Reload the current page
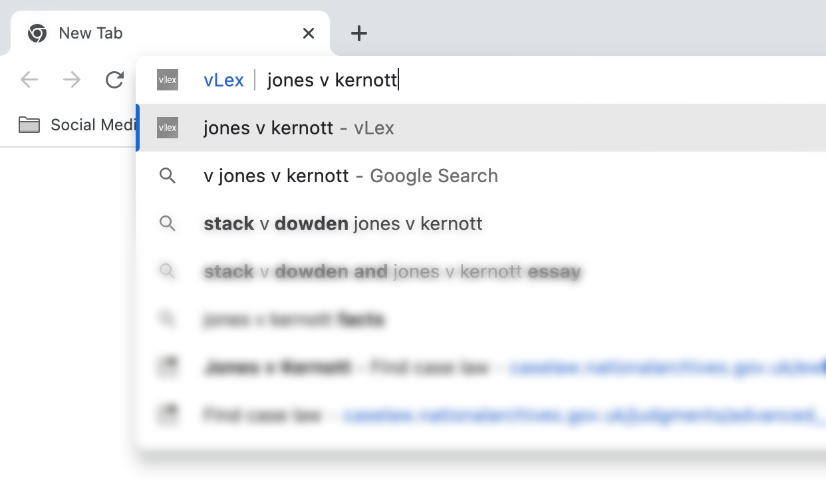Image resolution: width=826 pixels, height=504 pixels. pos(115,80)
